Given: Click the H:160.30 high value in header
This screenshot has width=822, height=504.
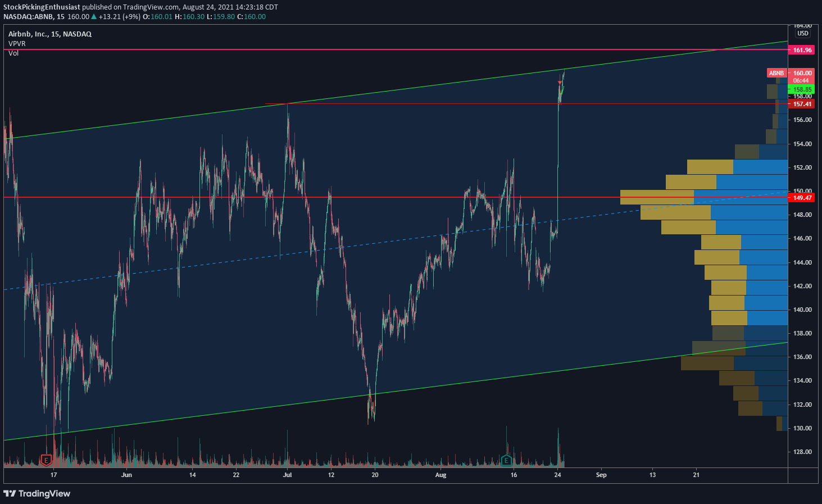Looking at the screenshot, I should [190, 17].
